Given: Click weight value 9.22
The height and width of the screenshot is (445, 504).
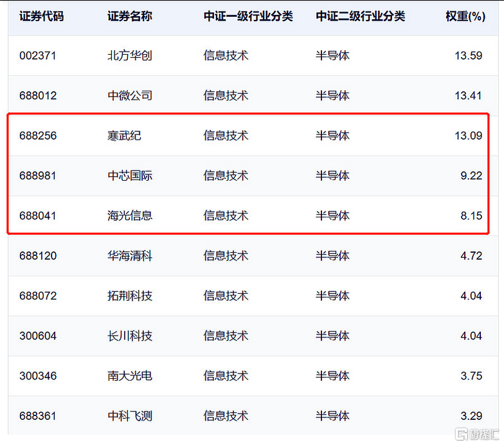Looking at the screenshot, I should tap(471, 176).
